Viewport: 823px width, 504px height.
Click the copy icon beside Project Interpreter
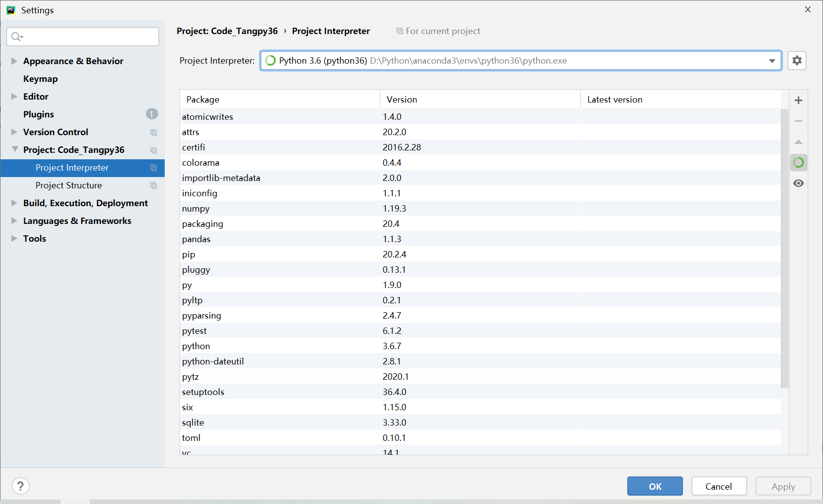[153, 168]
